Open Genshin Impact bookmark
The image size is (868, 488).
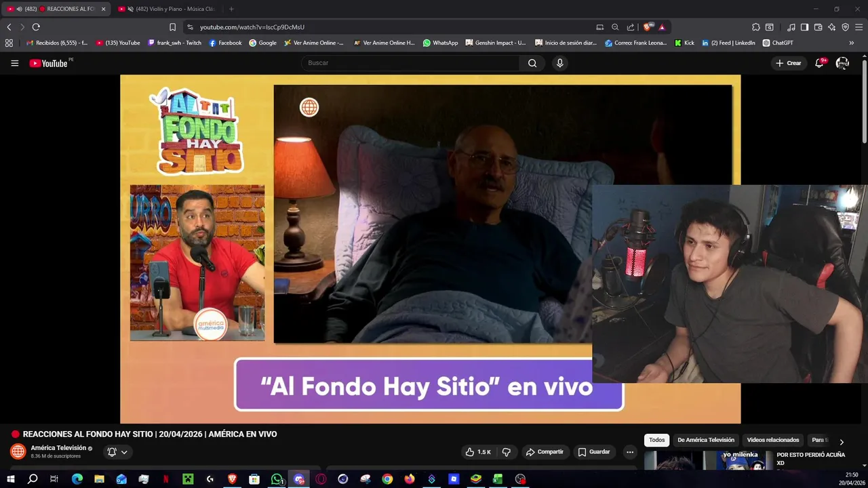coord(495,43)
